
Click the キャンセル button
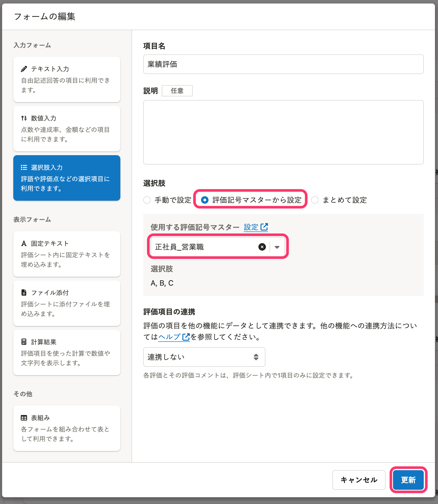358,480
